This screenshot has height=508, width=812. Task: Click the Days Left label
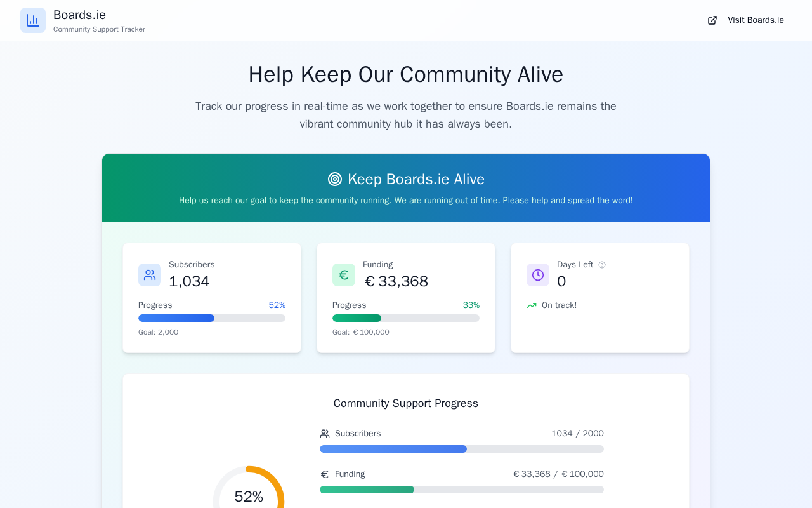pyautogui.click(x=575, y=265)
